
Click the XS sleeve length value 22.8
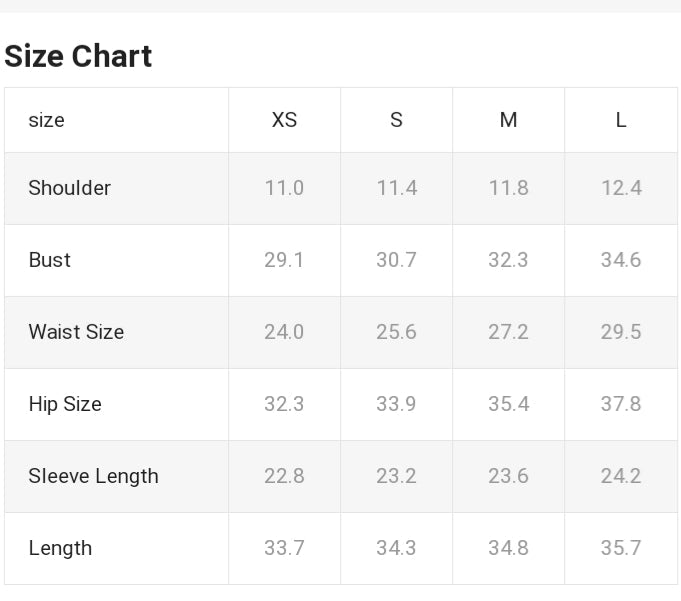pyautogui.click(x=284, y=476)
